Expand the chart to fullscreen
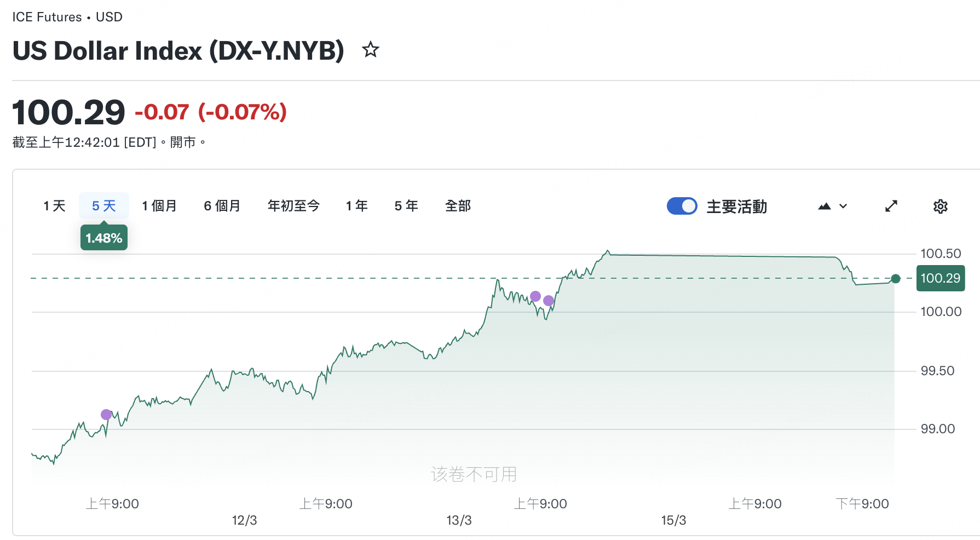Image resolution: width=980 pixels, height=540 pixels. point(891,206)
